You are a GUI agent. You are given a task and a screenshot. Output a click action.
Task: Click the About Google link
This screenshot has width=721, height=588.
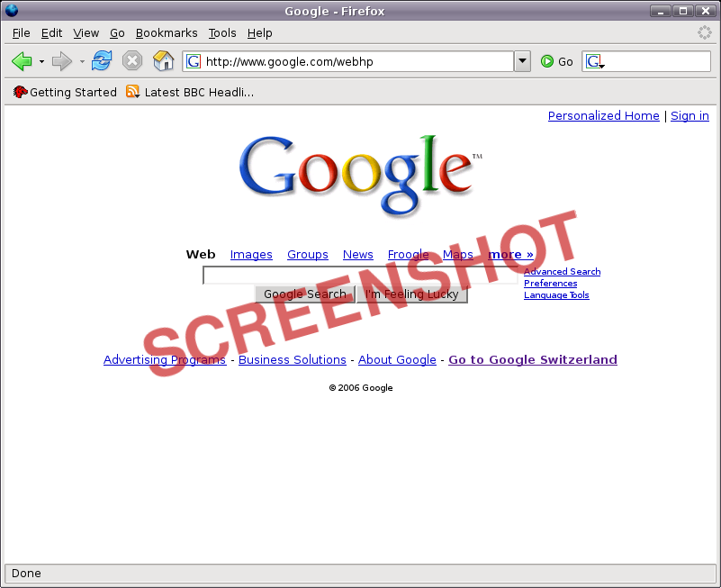[397, 360]
